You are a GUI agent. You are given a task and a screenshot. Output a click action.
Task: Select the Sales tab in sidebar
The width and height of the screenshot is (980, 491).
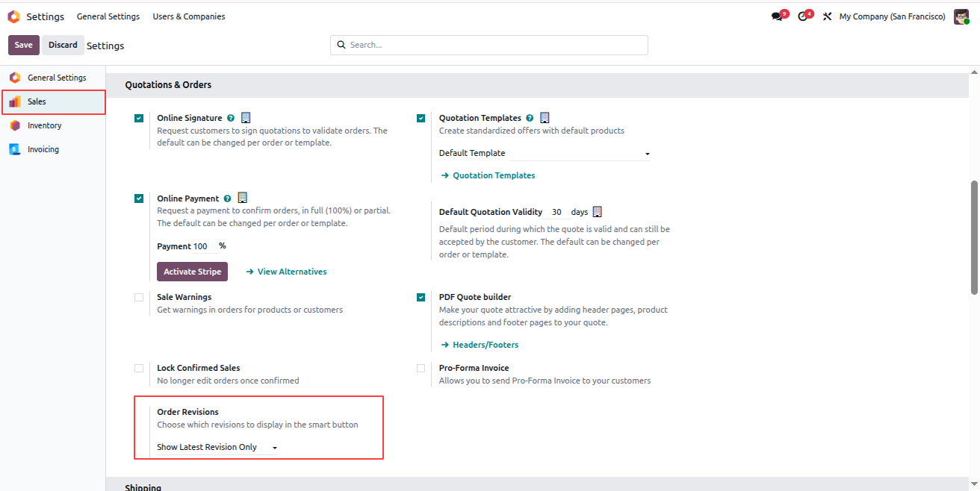[52, 101]
